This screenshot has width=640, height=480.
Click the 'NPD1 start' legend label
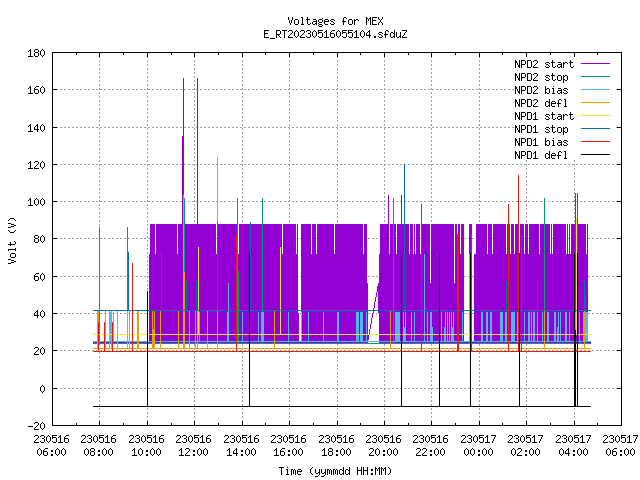click(x=544, y=116)
